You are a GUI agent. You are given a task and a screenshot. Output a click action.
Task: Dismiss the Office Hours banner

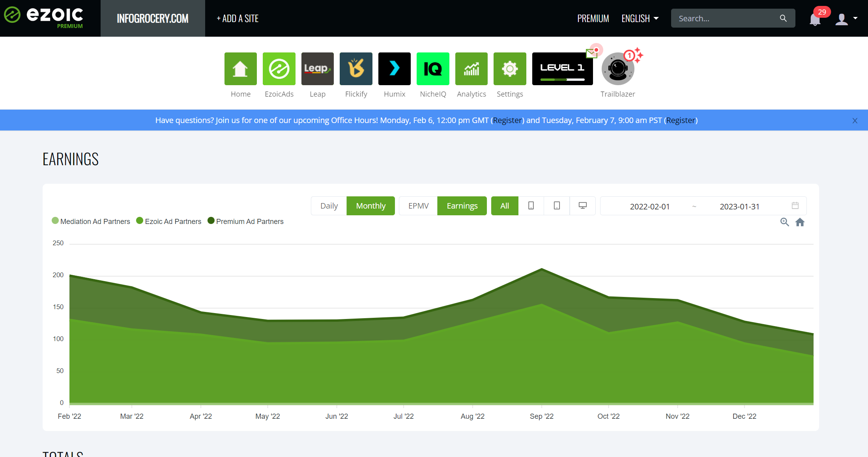pos(855,121)
